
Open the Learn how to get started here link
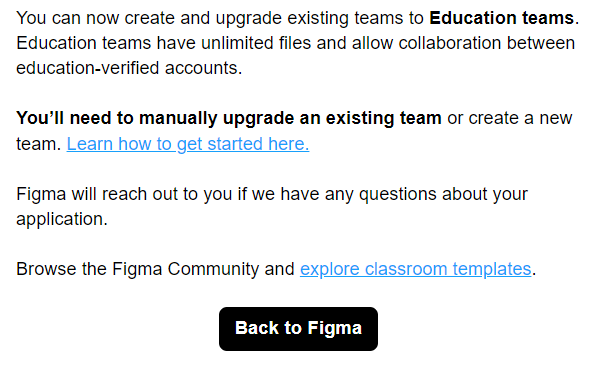[188, 144]
